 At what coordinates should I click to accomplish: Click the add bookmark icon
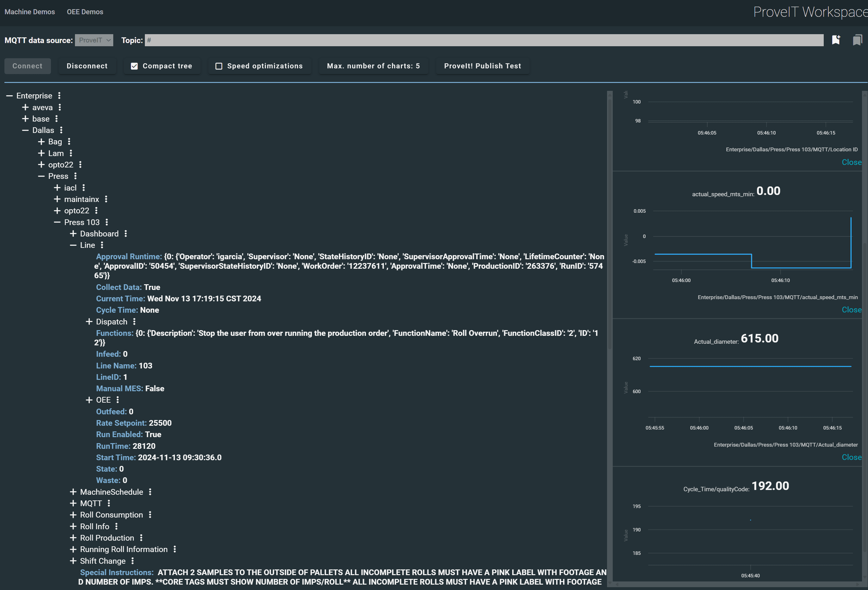click(836, 40)
